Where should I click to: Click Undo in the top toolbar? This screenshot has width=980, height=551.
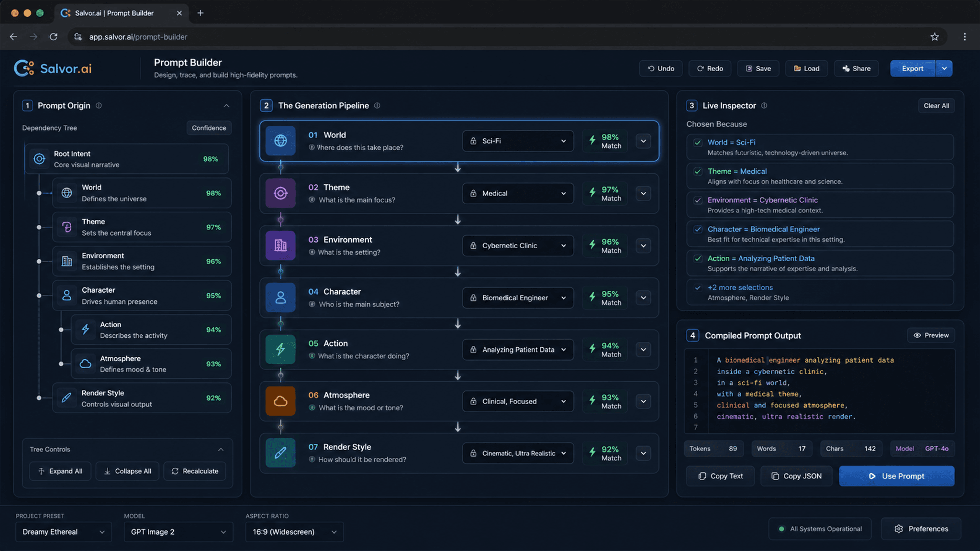[x=661, y=68]
